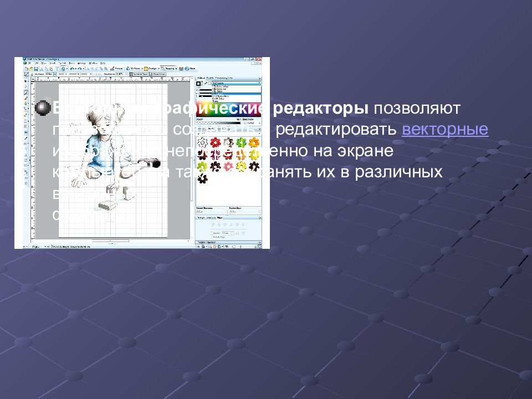The image size is (532, 399).
Task: Click the Paste clipboard toolbar icon
Action: [51, 69]
